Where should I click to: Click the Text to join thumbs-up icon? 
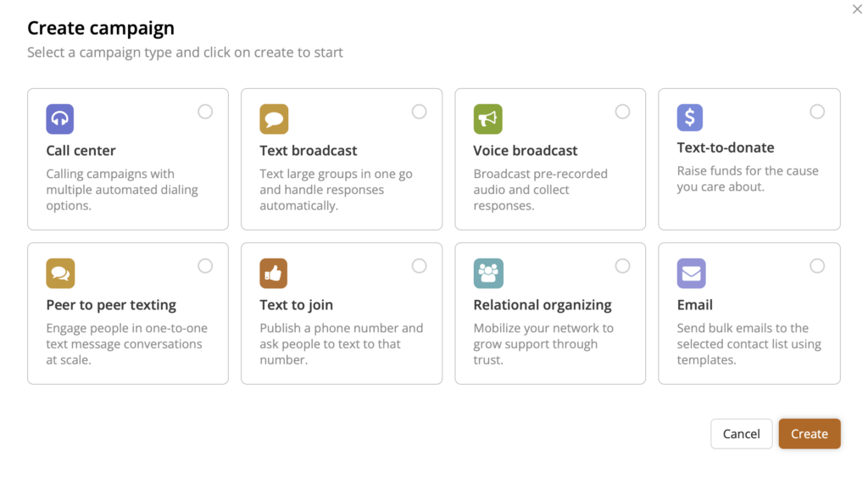274,274
